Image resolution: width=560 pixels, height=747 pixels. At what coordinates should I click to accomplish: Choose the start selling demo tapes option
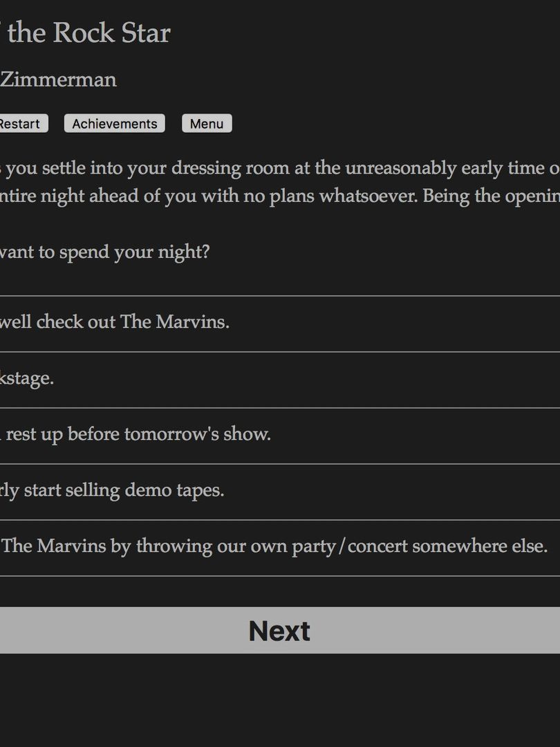point(112,490)
